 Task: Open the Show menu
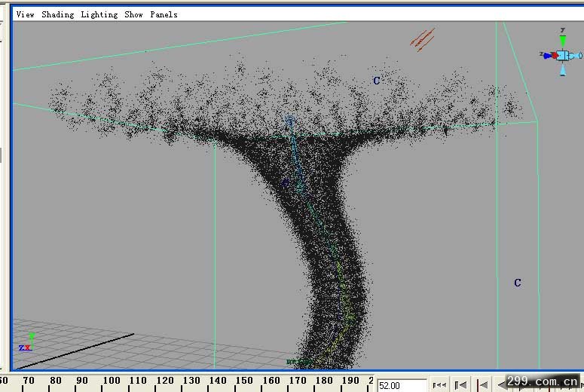coord(133,14)
